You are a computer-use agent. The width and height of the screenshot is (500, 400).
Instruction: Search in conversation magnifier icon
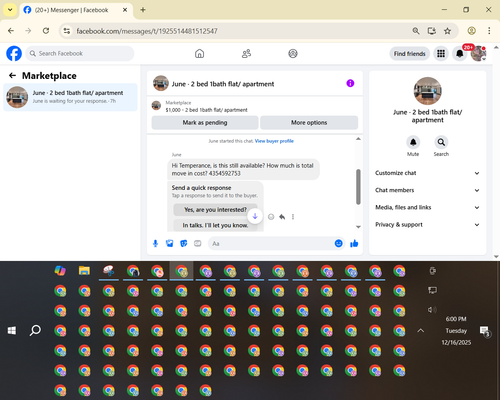click(x=441, y=142)
